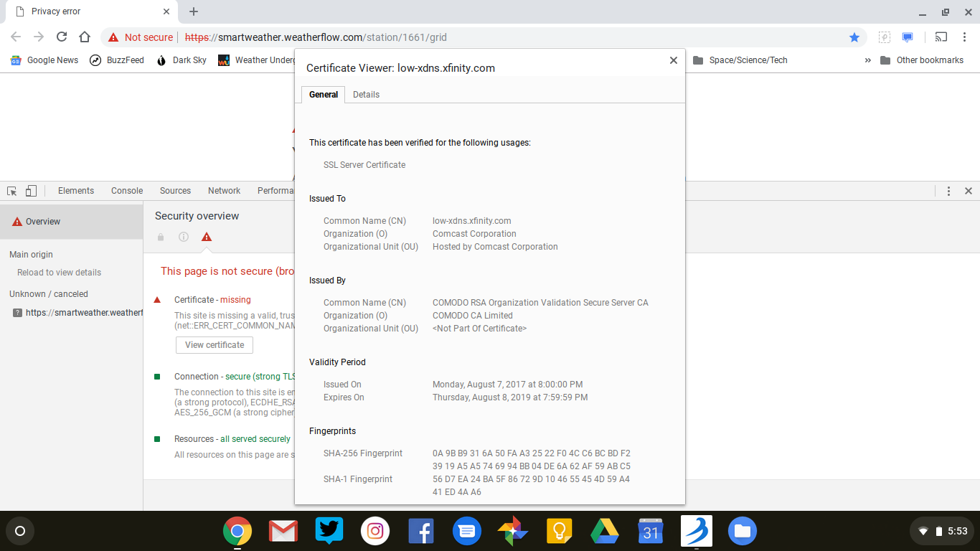Open the DevTools customize menu
The height and width of the screenshot is (551, 980).
[948, 191]
